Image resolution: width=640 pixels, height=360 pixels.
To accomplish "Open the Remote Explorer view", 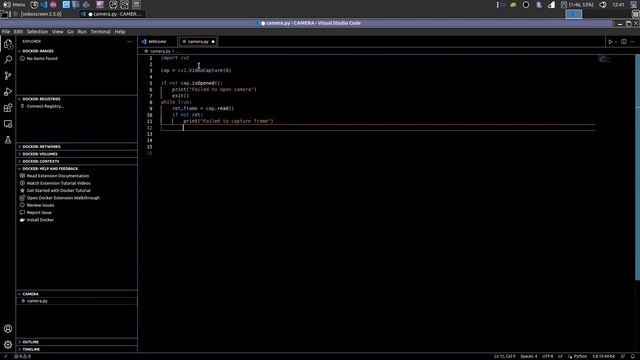I will pos(8,124).
